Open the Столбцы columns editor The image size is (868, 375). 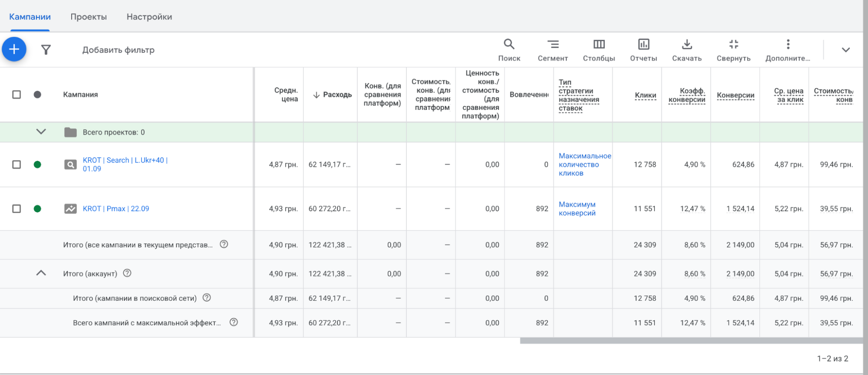tap(599, 50)
